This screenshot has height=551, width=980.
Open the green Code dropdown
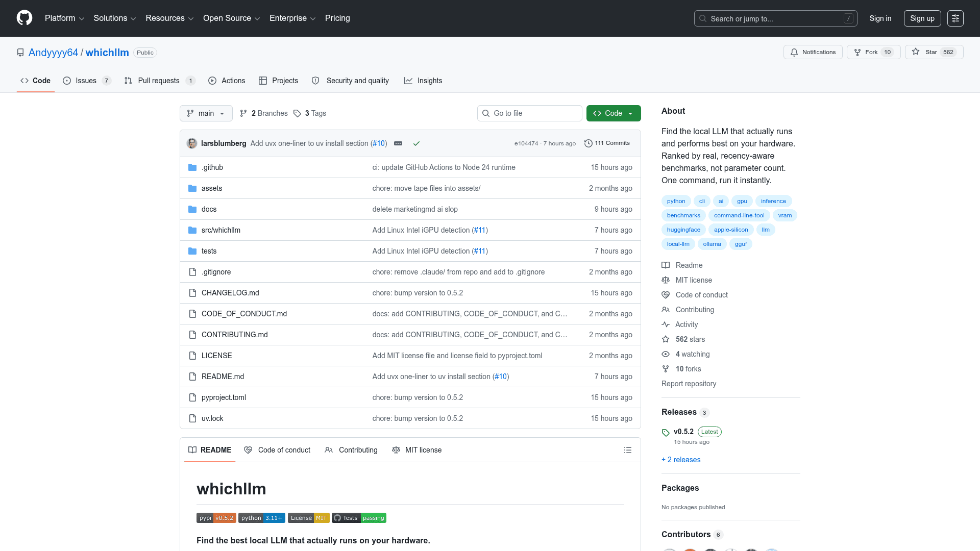[x=614, y=113]
